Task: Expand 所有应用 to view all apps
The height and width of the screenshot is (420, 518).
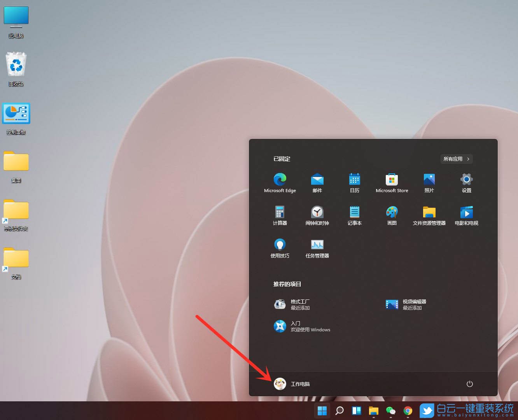Action: tap(456, 159)
